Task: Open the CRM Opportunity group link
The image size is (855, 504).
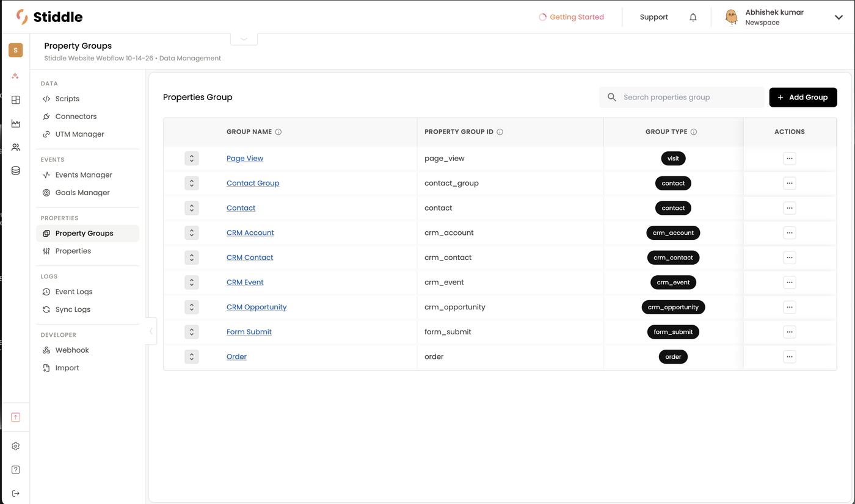Action: 256,307
